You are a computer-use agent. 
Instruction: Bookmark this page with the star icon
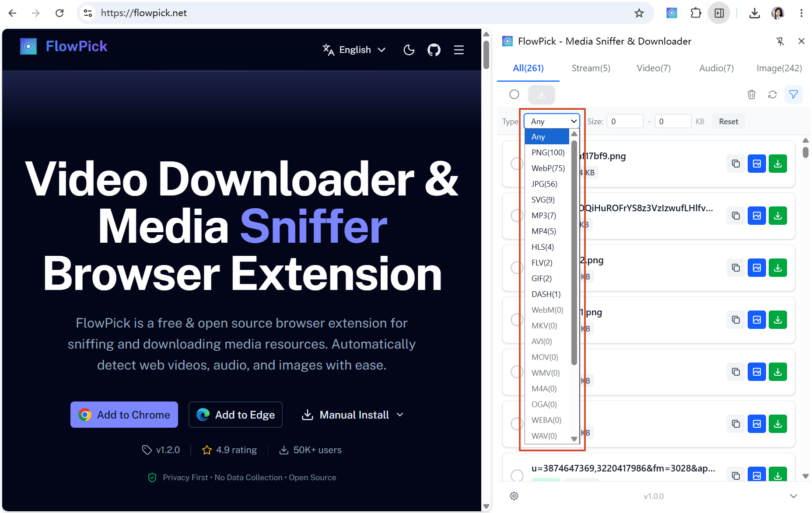click(639, 13)
